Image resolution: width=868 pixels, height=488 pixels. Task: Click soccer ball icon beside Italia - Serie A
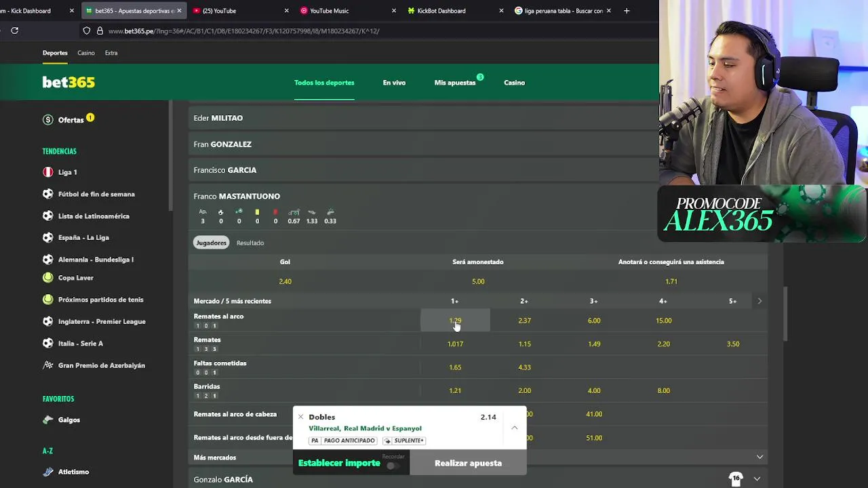47,344
